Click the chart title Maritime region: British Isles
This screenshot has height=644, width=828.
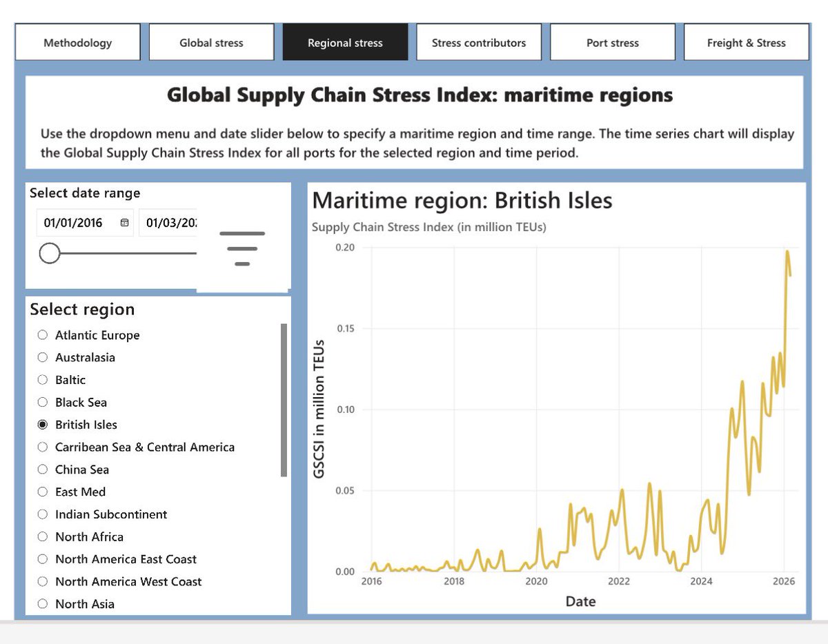click(462, 201)
